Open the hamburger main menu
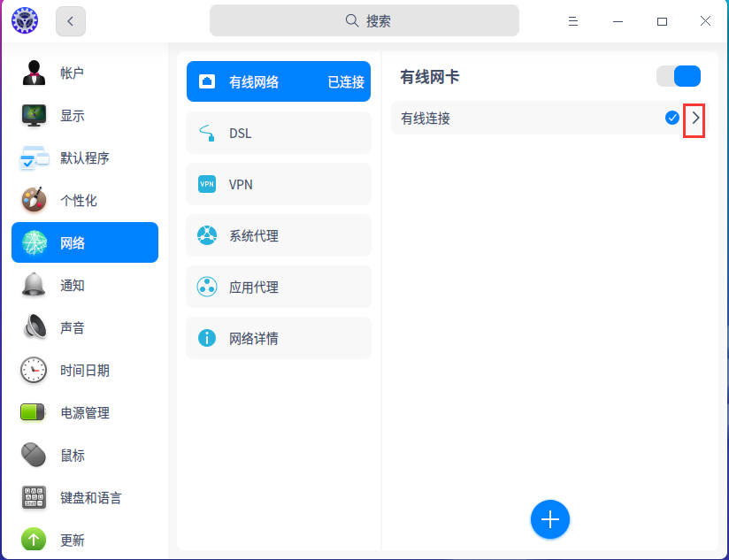729x560 pixels. (x=572, y=21)
